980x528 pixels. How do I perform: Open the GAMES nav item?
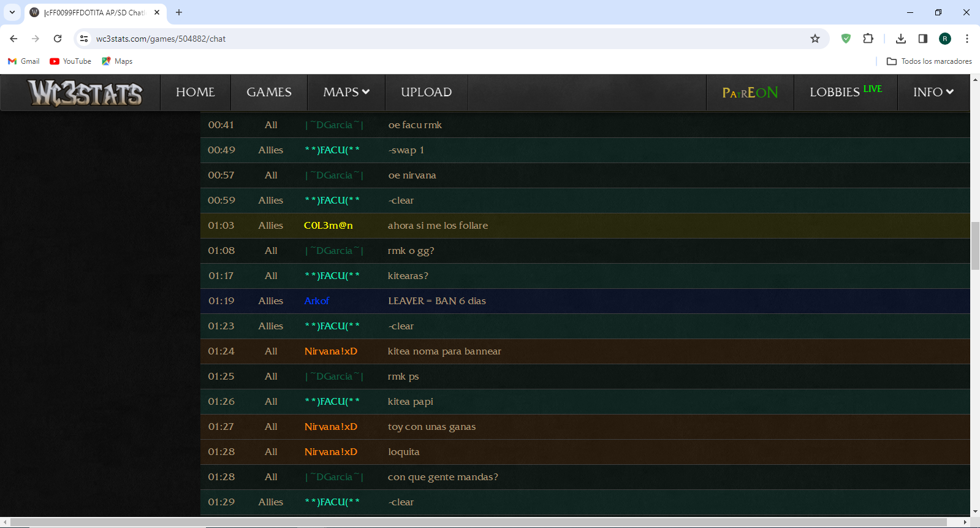[269, 92]
